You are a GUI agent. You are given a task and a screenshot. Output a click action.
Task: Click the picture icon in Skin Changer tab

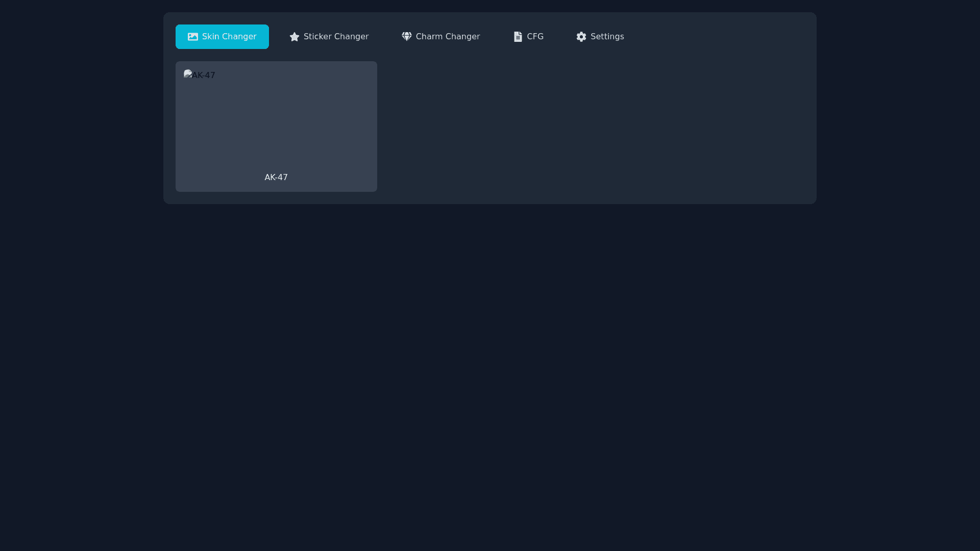tap(192, 37)
